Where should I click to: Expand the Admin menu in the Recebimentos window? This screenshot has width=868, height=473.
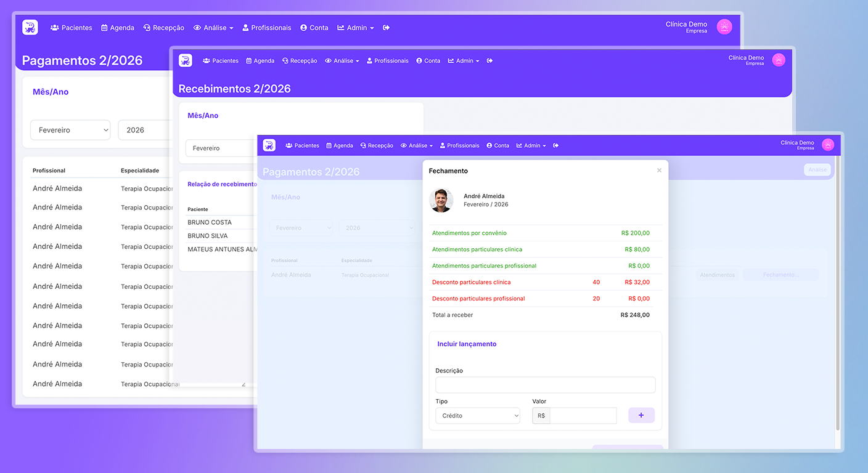click(x=464, y=61)
